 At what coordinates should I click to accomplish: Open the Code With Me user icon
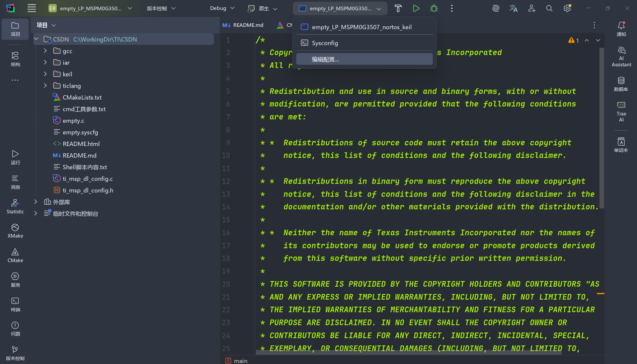pyautogui.click(x=532, y=8)
